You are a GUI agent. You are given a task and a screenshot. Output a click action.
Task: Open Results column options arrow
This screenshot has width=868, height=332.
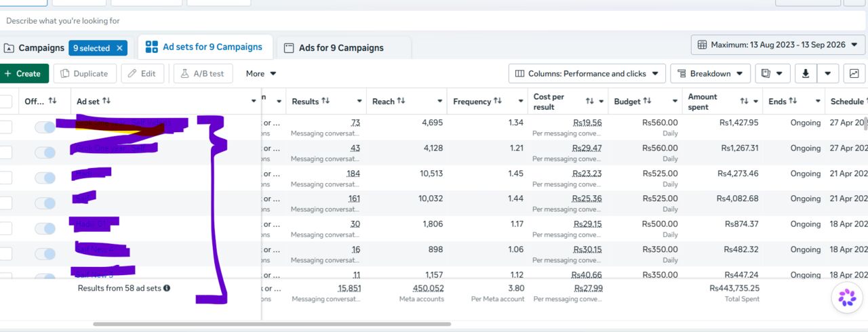click(359, 102)
